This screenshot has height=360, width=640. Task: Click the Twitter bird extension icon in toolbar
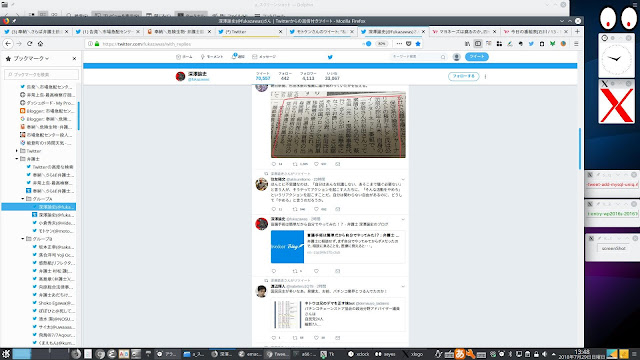[x=531, y=44]
